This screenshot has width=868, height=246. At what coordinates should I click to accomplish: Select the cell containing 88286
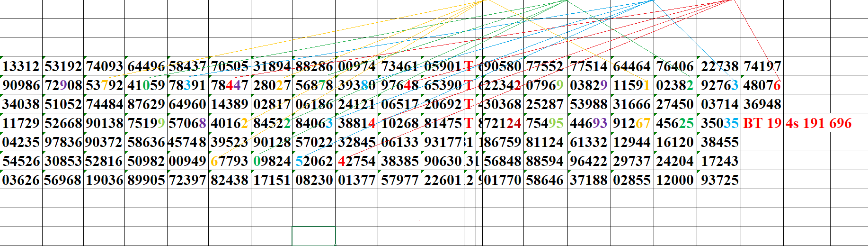314,66
